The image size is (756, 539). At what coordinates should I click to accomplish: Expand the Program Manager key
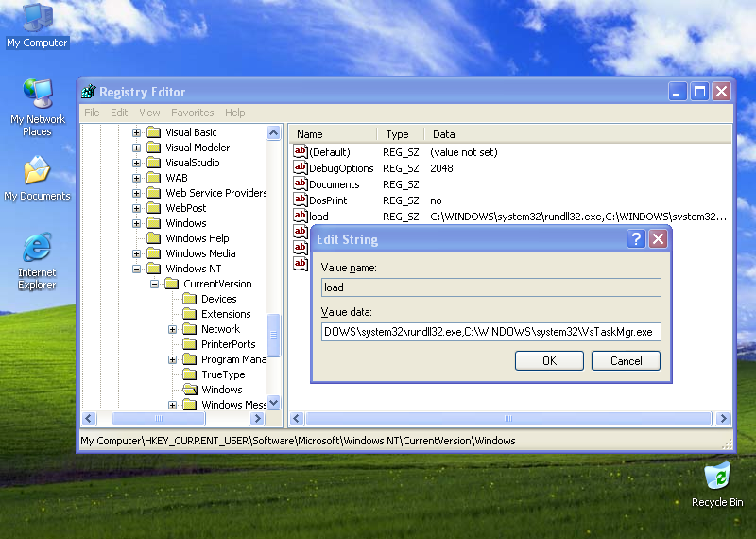coord(172,359)
